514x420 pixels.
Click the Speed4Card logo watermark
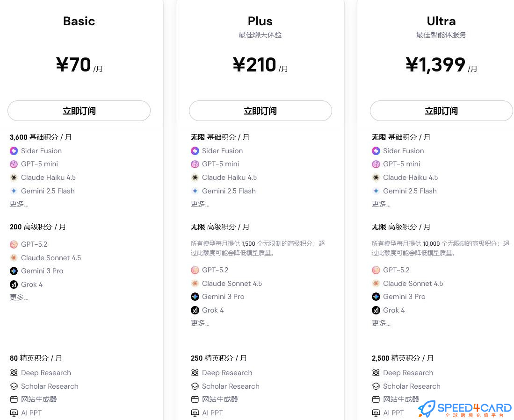464,408
